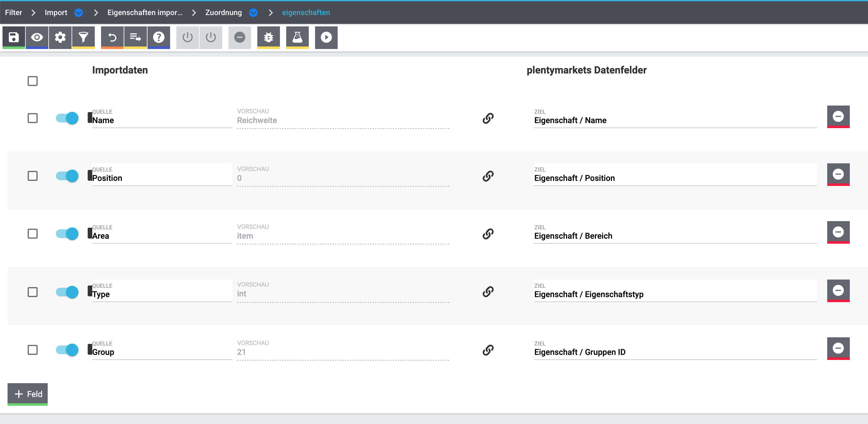Click the question mark help icon
Viewport: 868px width, 424px height.
(159, 37)
